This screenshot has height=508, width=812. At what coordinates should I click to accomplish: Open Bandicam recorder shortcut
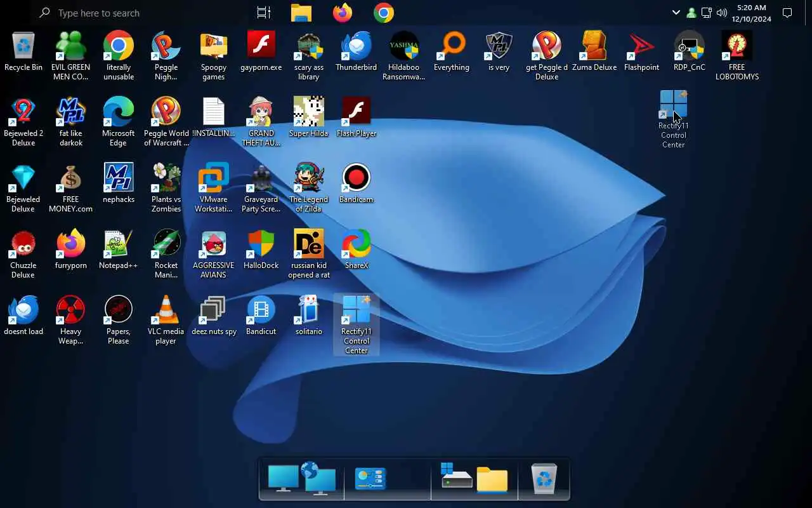click(357, 184)
